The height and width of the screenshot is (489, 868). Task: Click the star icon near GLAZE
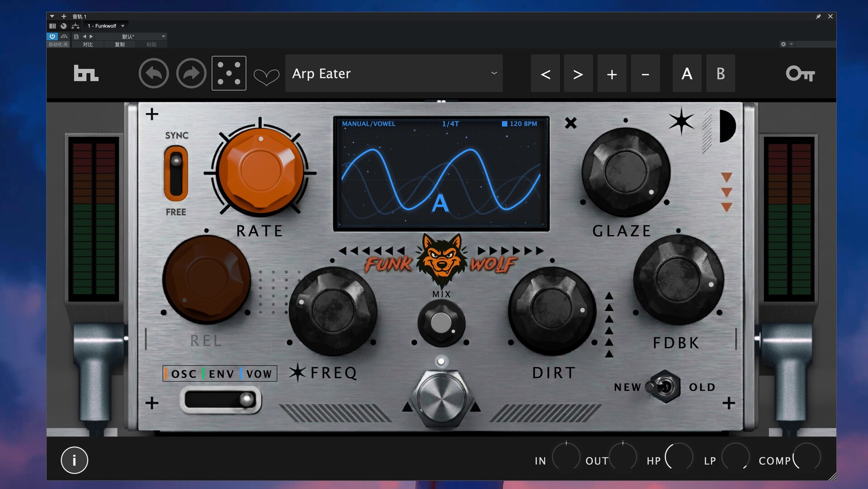coord(681,122)
